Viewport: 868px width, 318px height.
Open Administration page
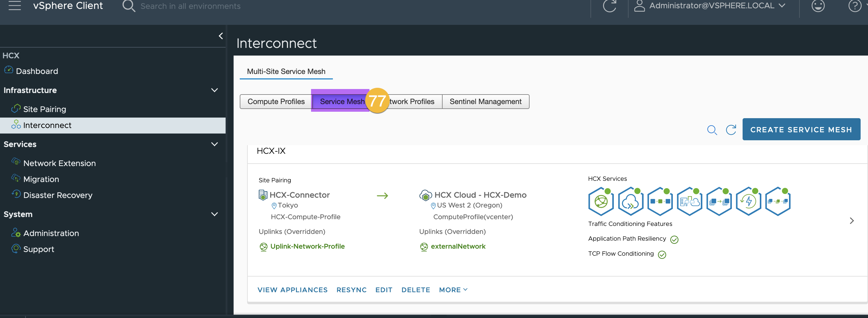[x=51, y=233]
